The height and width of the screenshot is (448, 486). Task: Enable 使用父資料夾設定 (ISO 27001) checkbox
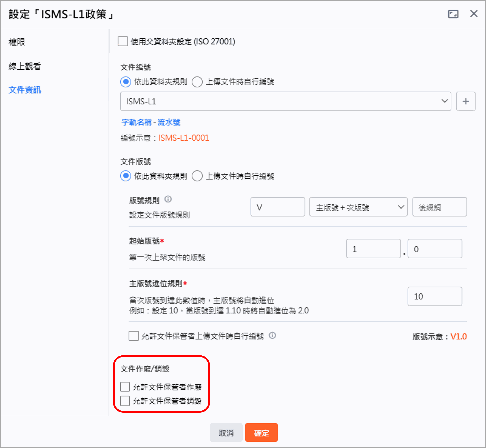point(123,41)
